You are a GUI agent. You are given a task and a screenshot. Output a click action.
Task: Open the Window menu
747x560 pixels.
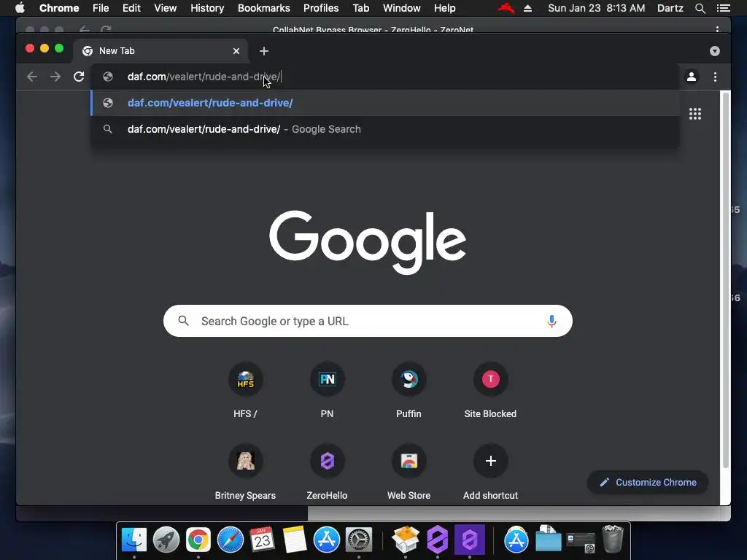[402, 8]
